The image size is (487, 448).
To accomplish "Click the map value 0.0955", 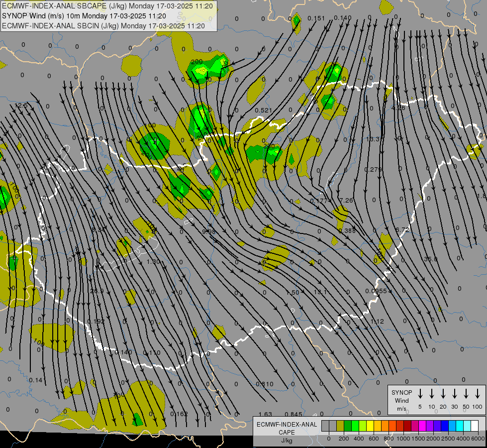I will click(x=376, y=291).
